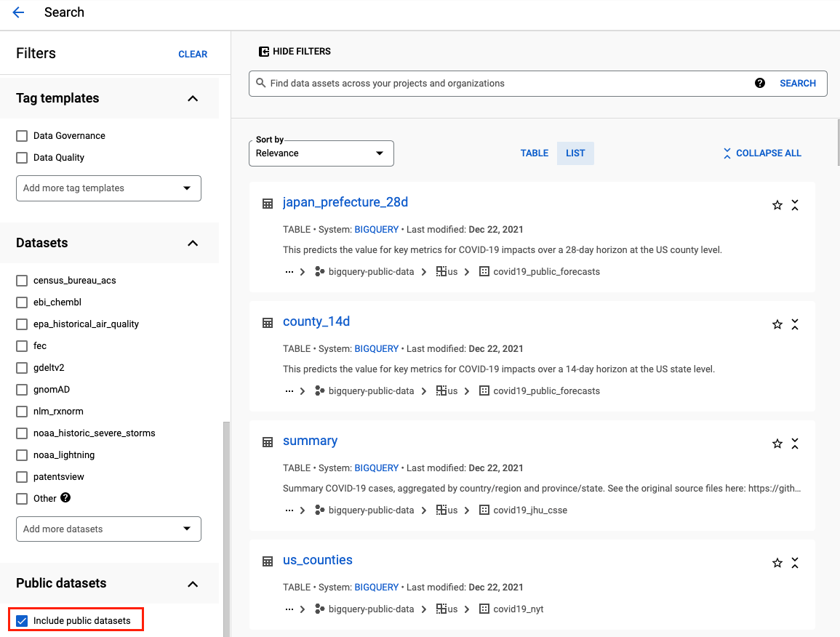This screenshot has width=840, height=637.
Task: Uncheck Include public datasets
Action: (x=21, y=620)
